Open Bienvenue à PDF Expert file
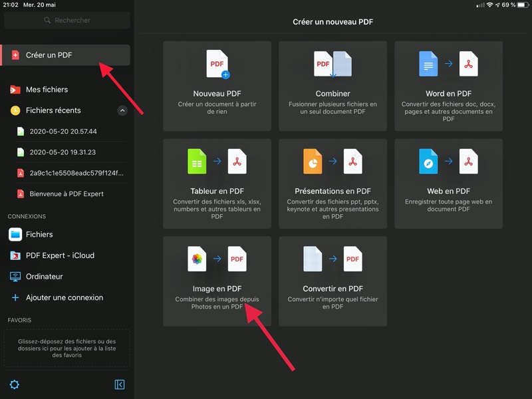Viewport: 532px width, 399px height. [x=66, y=194]
